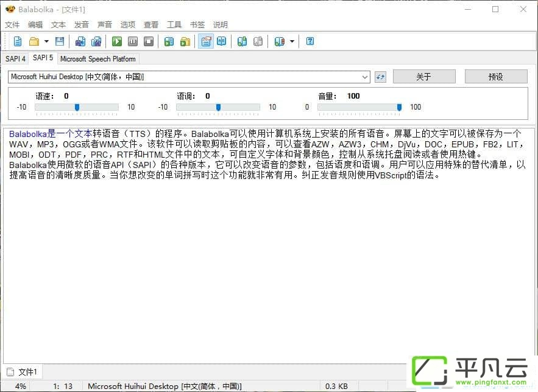Save the document with the floppy icon
The width and height of the screenshot is (538, 392).
point(60,41)
